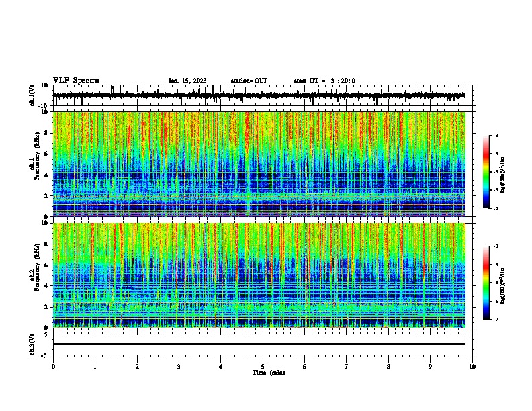This screenshot has width=532, height=411.
Task: Click the time axis tick label "3"
Action: pos(179,367)
